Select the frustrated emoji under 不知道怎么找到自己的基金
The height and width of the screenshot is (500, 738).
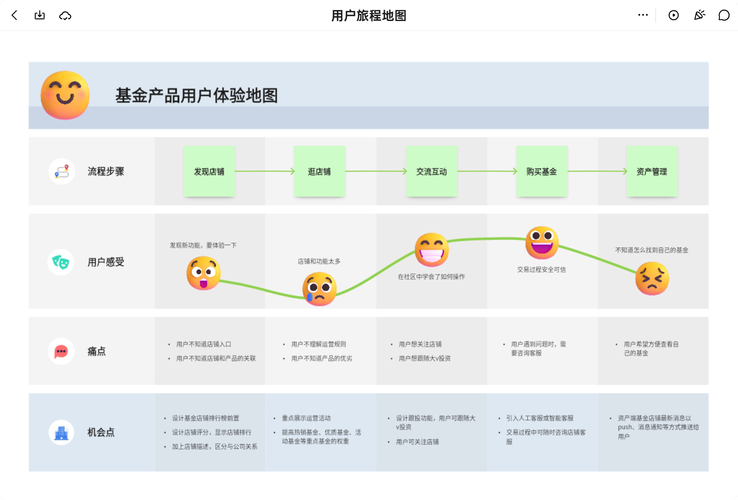(652, 278)
